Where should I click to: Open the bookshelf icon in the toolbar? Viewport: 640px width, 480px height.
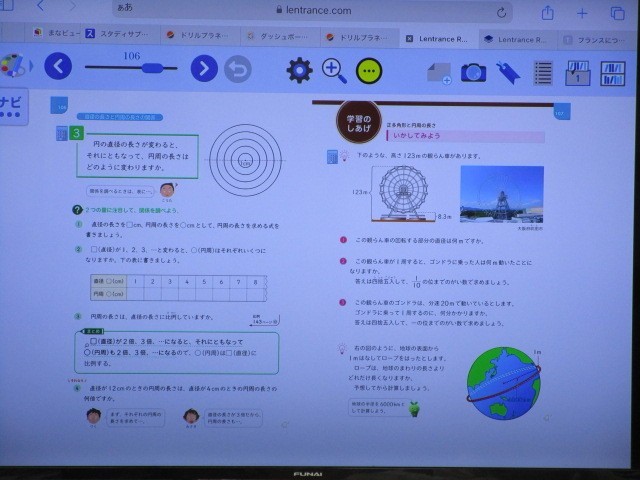tap(612, 73)
